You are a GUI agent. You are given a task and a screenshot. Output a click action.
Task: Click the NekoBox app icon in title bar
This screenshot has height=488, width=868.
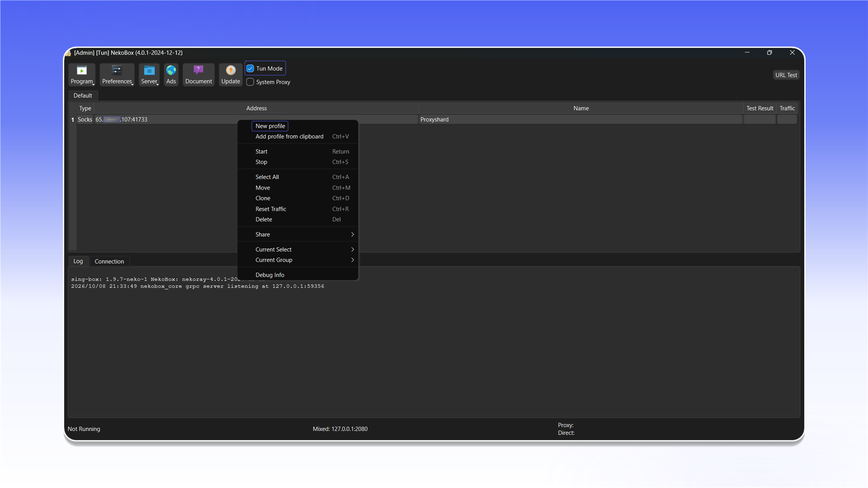[x=69, y=53]
